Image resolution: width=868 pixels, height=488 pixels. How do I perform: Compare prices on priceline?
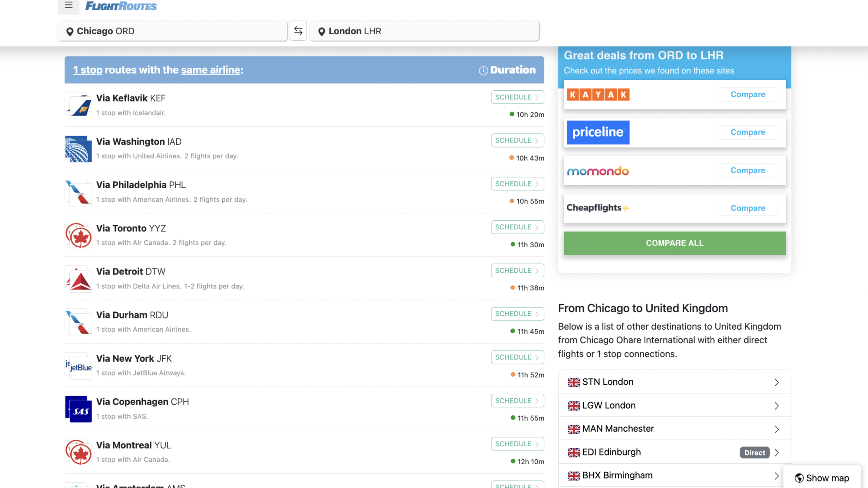click(x=748, y=132)
